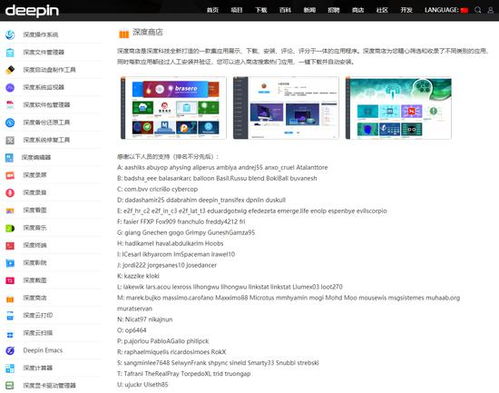
Task: Click the 深度商店 page heading
Action: pos(148,32)
